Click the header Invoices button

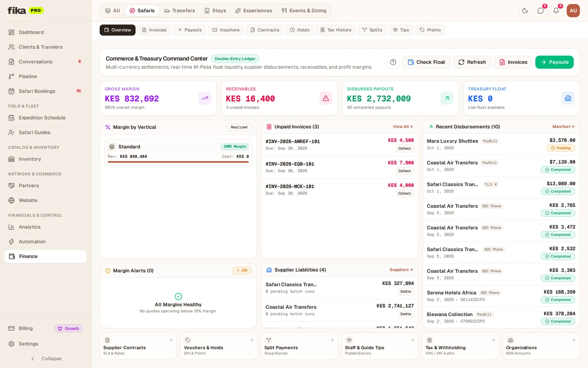pyautogui.click(x=513, y=62)
